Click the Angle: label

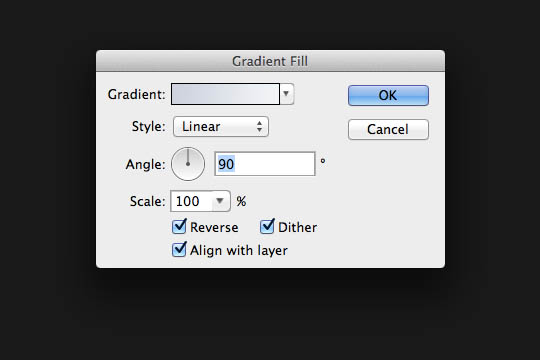145,164
